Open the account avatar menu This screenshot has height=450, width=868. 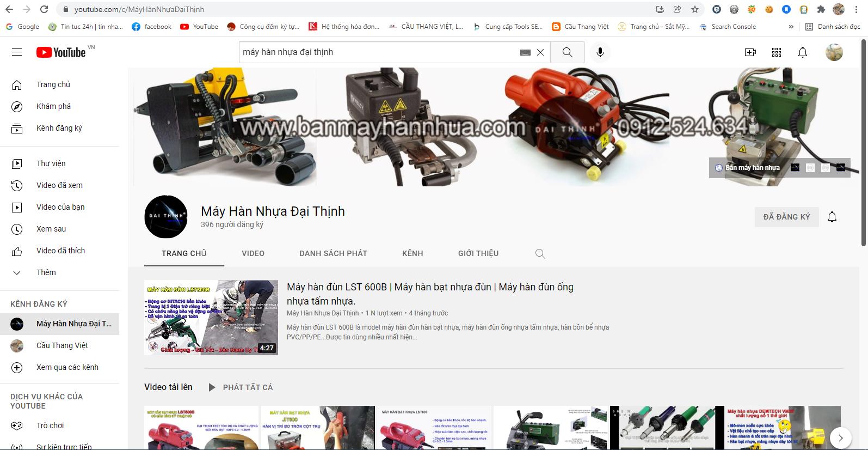(834, 52)
